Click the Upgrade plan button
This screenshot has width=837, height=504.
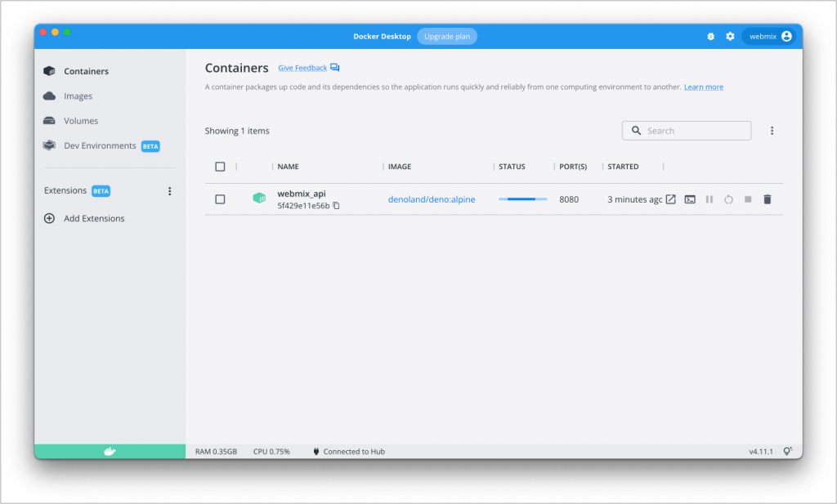tap(447, 36)
